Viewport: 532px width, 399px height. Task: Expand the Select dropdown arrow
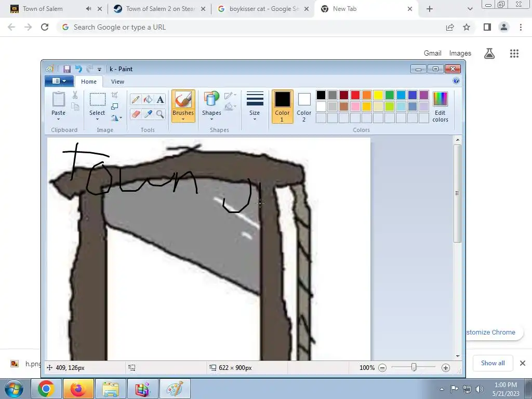[x=97, y=119]
